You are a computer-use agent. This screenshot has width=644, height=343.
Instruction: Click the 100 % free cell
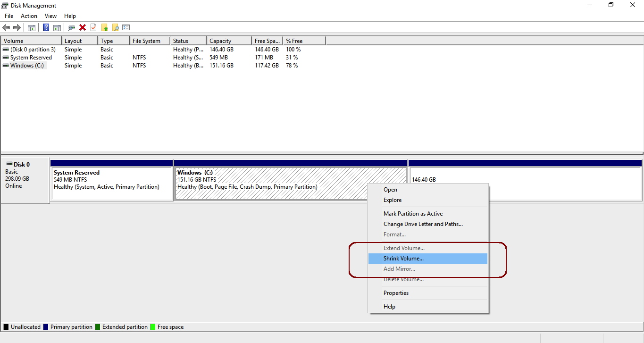tap(293, 50)
